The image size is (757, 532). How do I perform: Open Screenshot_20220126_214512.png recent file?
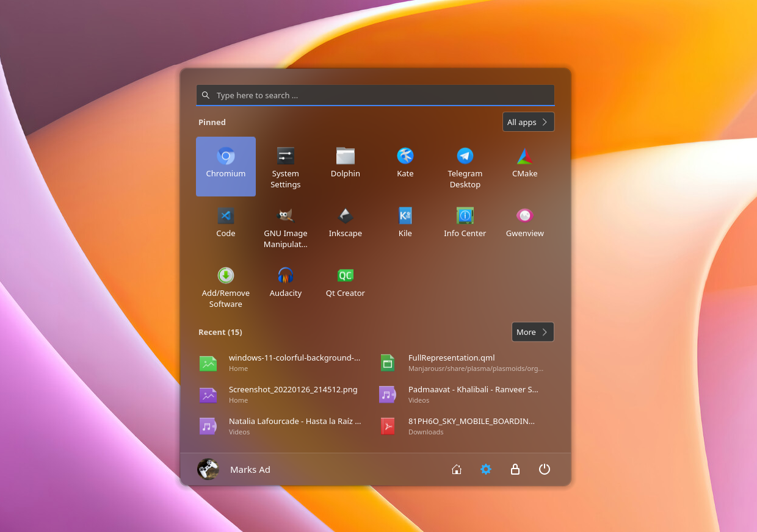pos(286,395)
